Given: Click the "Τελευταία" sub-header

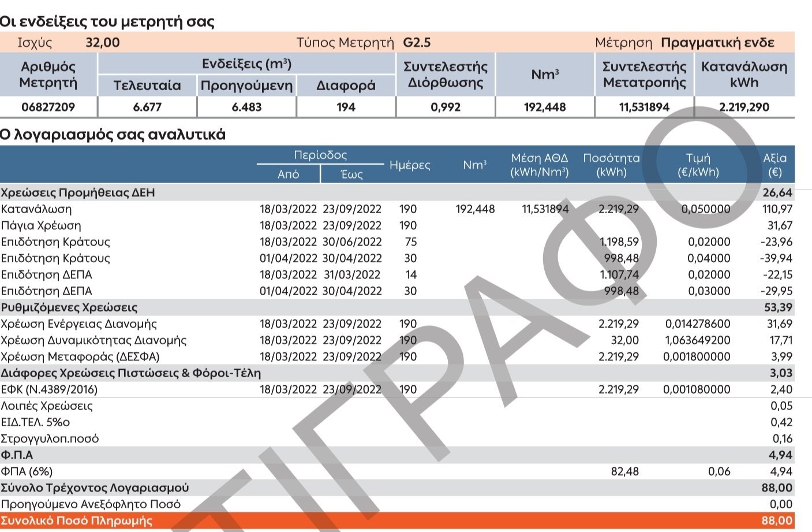Looking at the screenshot, I should [x=147, y=85].
